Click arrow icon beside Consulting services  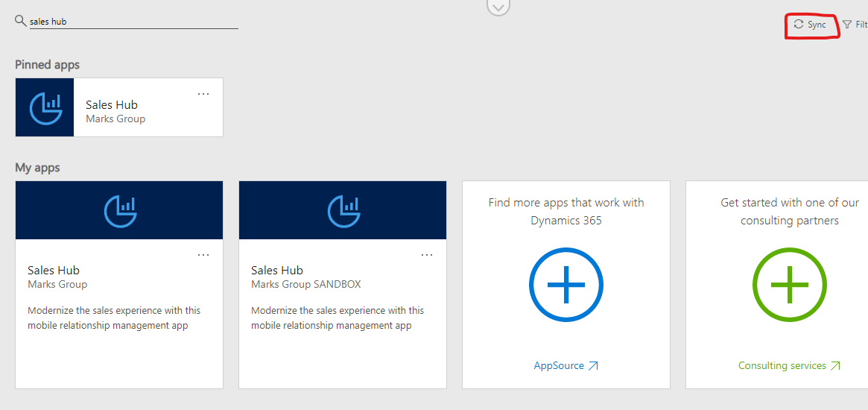click(835, 366)
